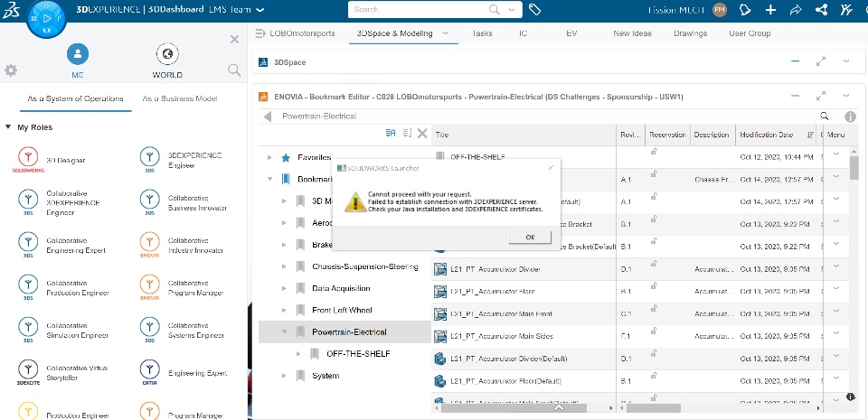Open row menu chevron for OFF-THE-SHELF

(x=836, y=154)
